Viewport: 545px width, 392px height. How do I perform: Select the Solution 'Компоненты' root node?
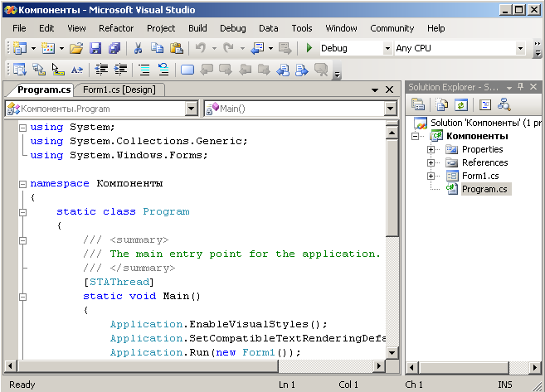485,123
